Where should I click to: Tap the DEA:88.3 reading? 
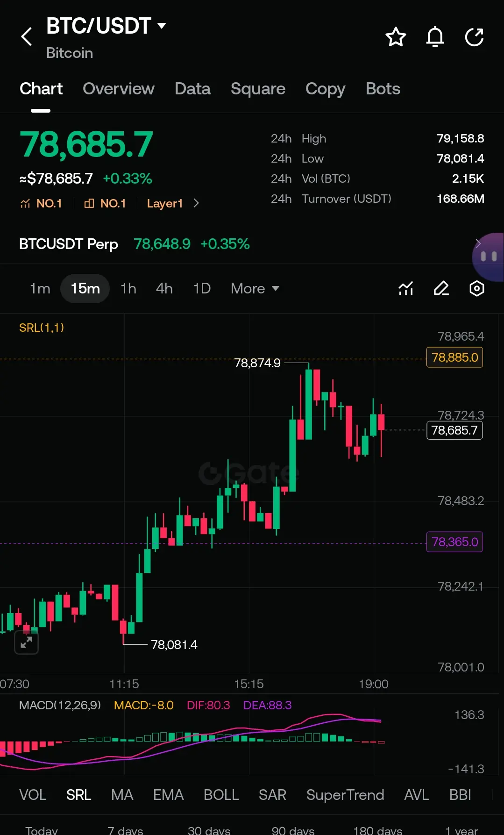[x=267, y=705]
